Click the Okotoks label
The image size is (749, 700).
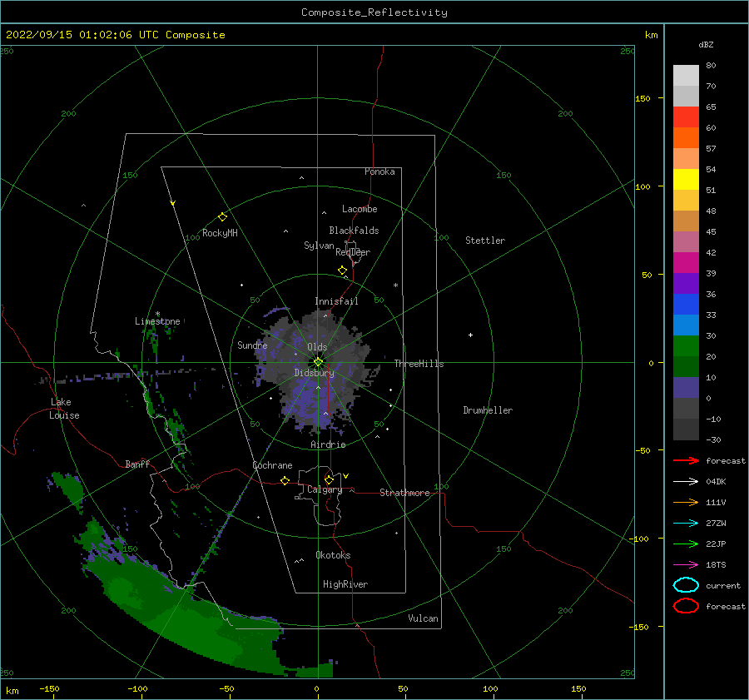(333, 555)
